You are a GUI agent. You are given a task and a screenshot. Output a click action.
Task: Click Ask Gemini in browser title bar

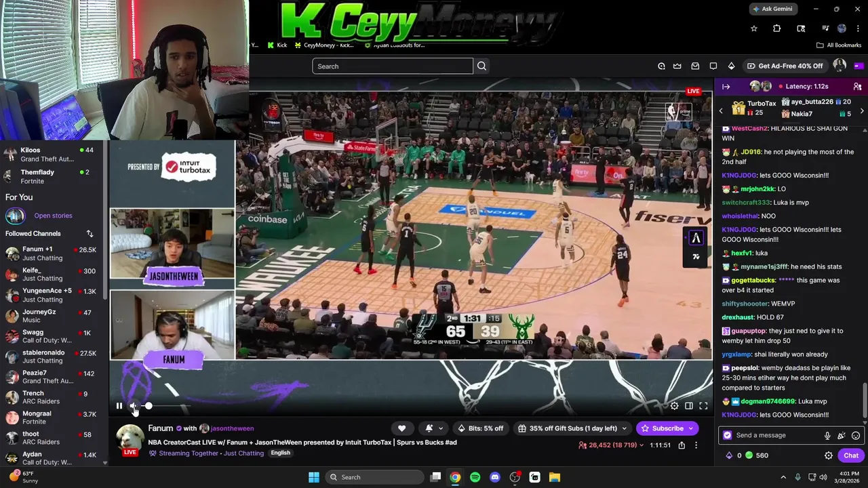[x=774, y=9]
